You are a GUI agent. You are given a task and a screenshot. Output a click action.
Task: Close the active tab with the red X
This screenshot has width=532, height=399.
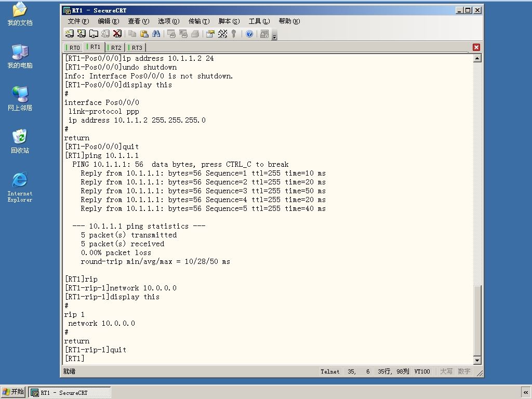pos(476,47)
